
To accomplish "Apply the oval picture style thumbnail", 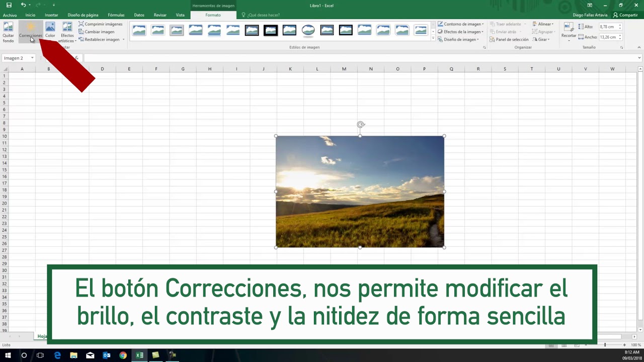I will pyautogui.click(x=308, y=31).
